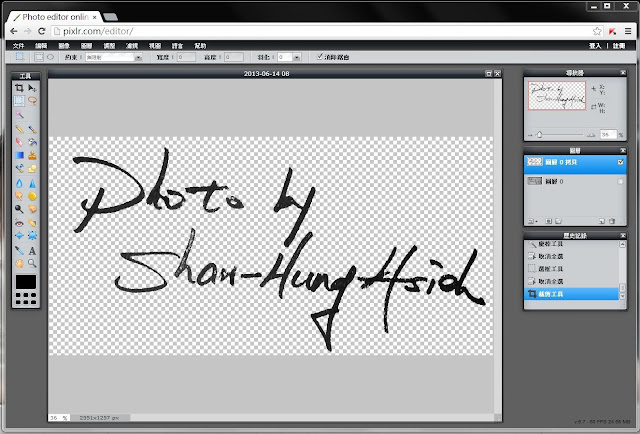Click the login link at top right
Screen dimensions: 640x434
(x=595, y=46)
